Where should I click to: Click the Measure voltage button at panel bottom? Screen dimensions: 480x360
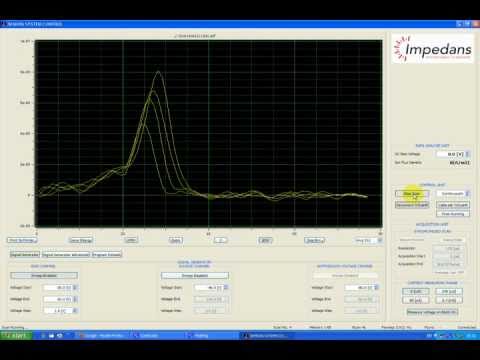click(x=432, y=312)
